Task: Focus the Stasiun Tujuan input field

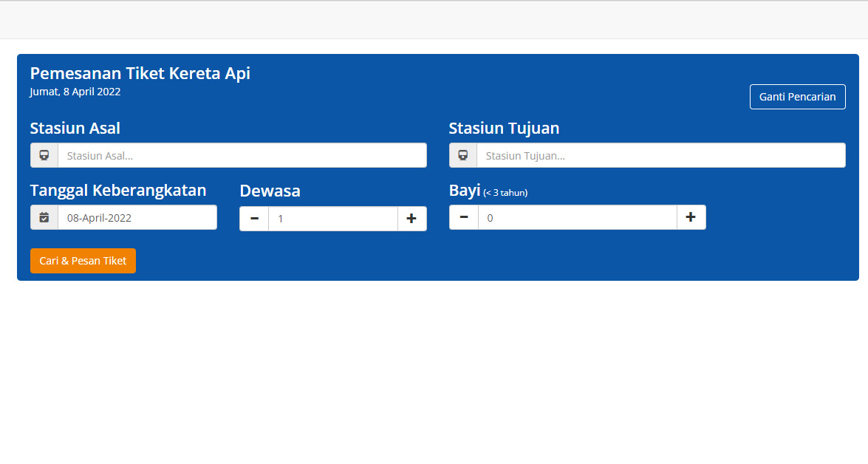Action: point(660,155)
